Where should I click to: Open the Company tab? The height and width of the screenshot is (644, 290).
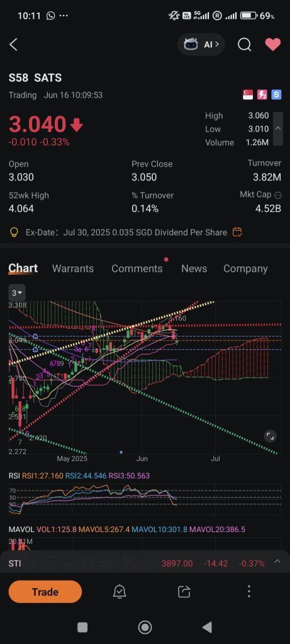245,269
